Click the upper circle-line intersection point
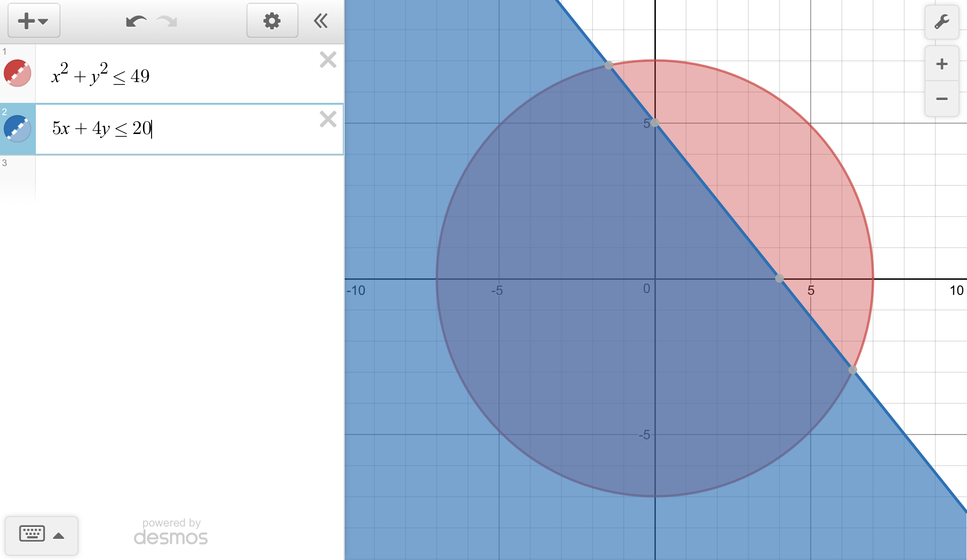The height and width of the screenshot is (560, 967). (x=609, y=65)
